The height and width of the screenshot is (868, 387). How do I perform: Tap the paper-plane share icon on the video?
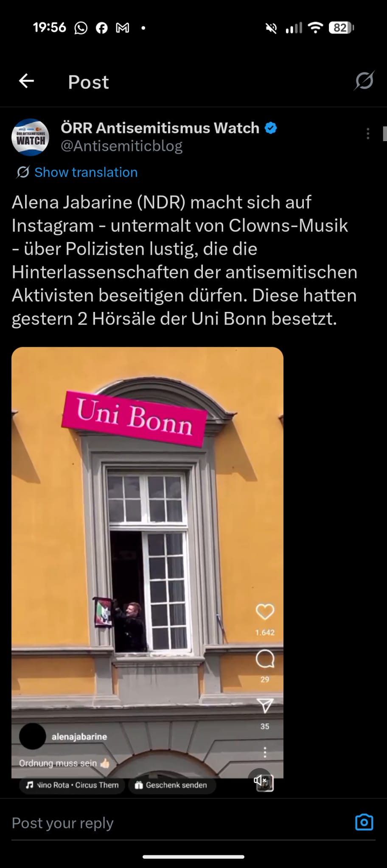tap(265, 705)
